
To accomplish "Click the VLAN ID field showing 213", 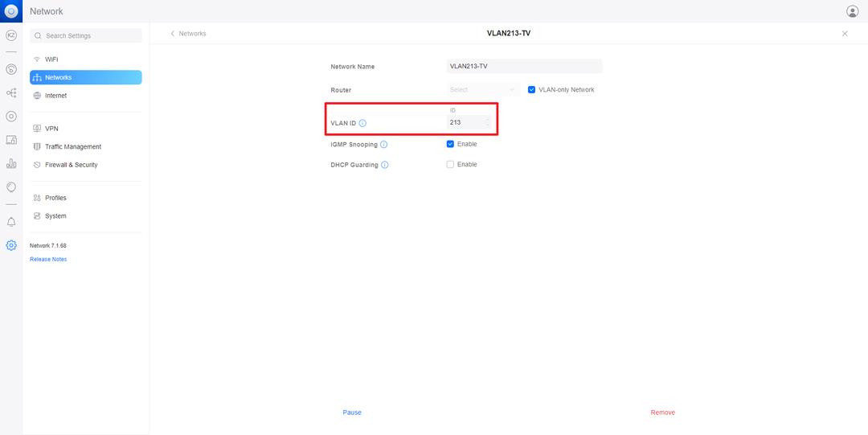I will tap(469, 122).
